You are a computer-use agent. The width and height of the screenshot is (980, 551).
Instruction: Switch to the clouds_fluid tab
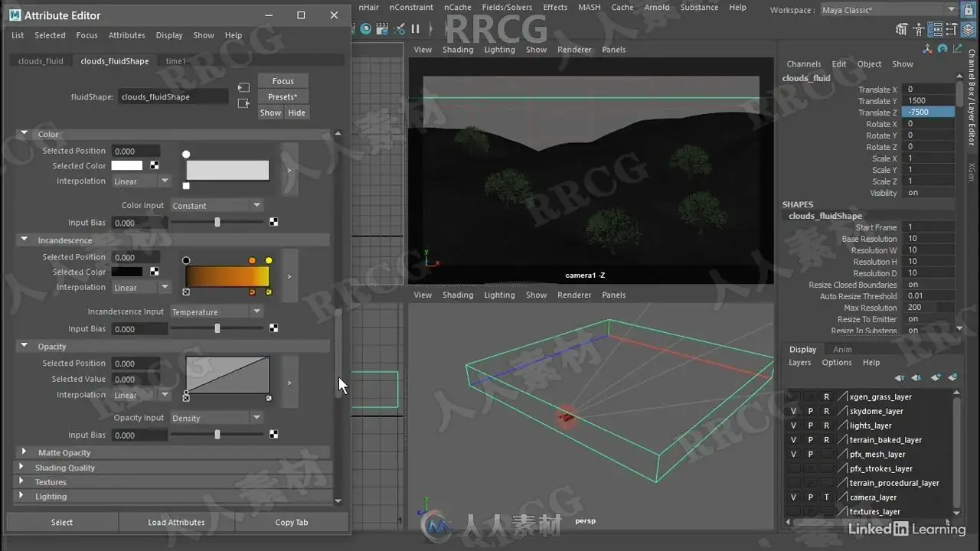(41, 61)
